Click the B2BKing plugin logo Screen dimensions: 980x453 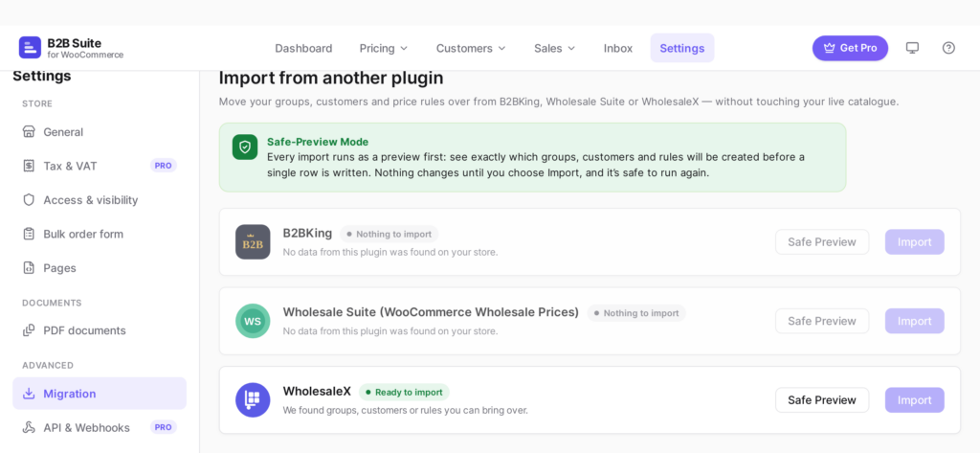[x=253, y=241]
